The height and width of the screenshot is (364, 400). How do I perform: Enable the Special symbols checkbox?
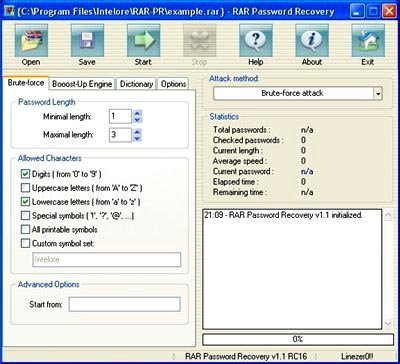(x=25, y=216)
